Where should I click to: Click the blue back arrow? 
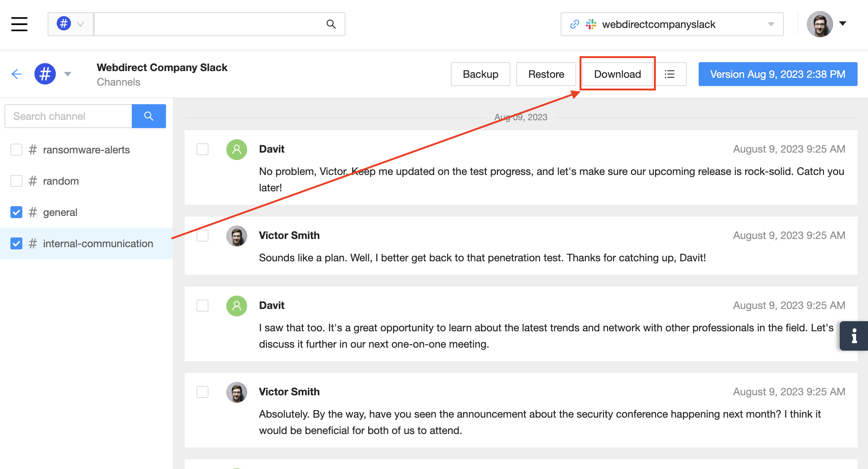coord(16,74)
